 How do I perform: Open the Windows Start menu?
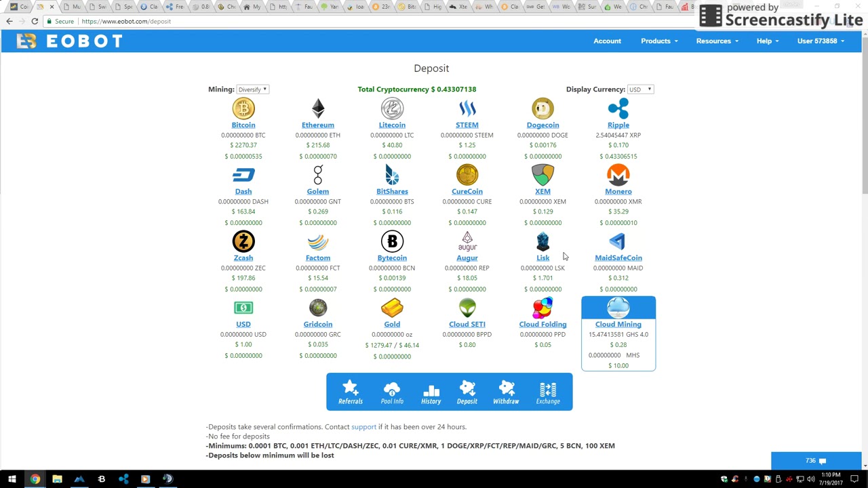(12, 479)
